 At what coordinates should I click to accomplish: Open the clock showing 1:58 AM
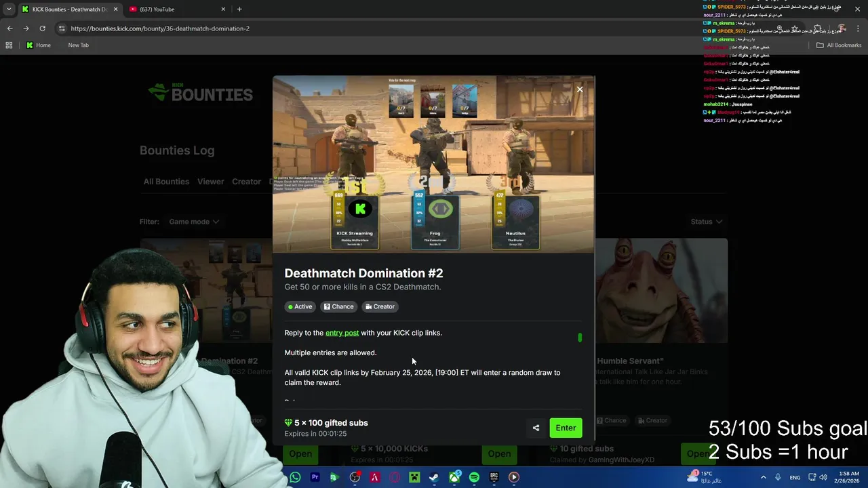pos(848,477)
